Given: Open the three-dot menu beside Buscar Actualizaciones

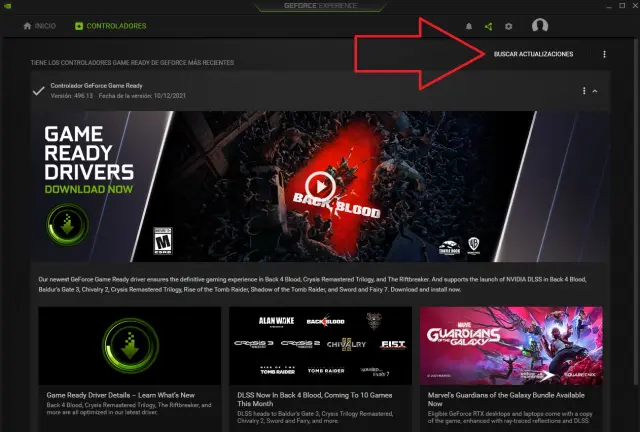Looking at the screenshot, I should tap(604, 54).
